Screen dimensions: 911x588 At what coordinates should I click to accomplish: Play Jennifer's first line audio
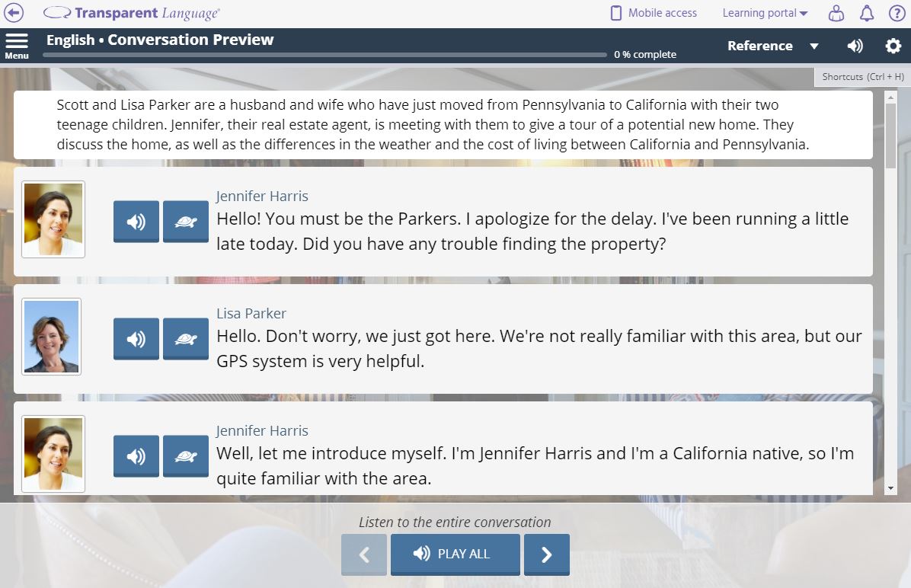136,222
